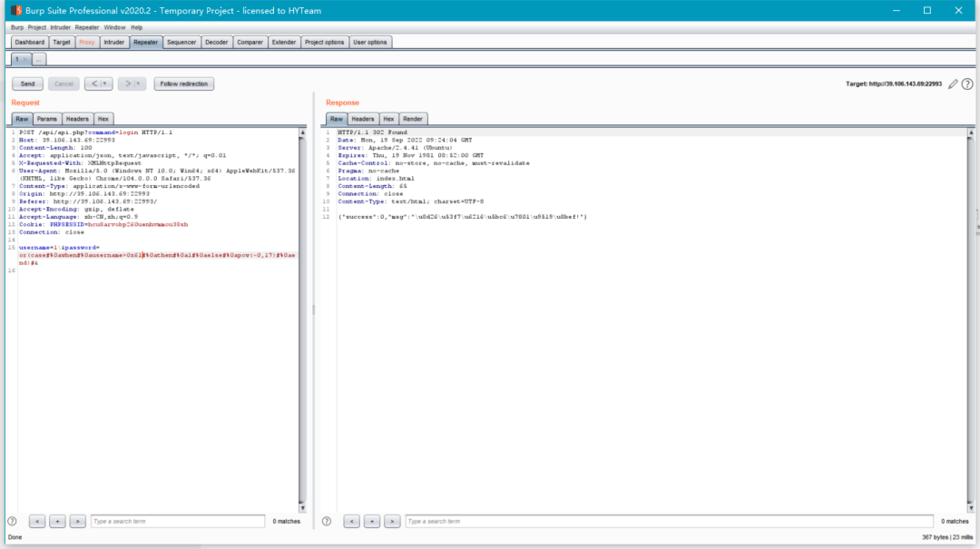
Task: Click the response pane scroll down arrow
Action: coord(971,508)
